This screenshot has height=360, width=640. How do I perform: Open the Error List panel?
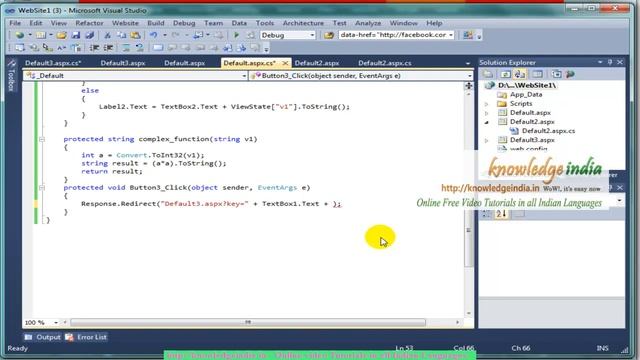(x=87, y=337)
